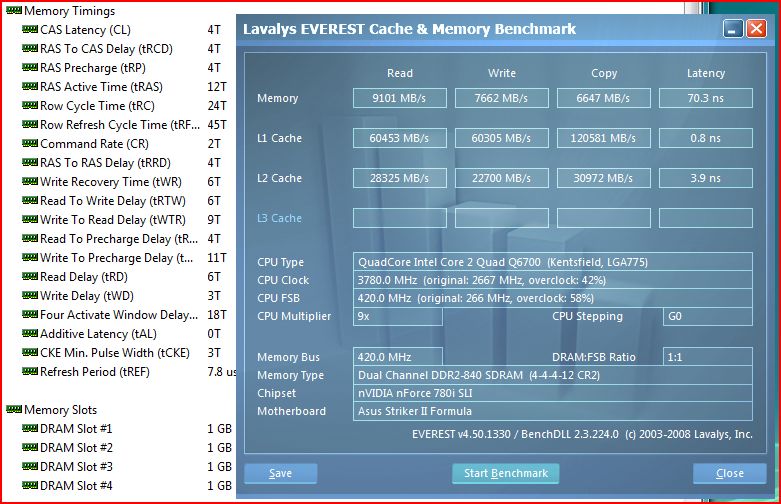This screenshot has width=781, height=504.
Task: Click the Memory Bus field 420.0 MHz
Action: coord(397,357)
